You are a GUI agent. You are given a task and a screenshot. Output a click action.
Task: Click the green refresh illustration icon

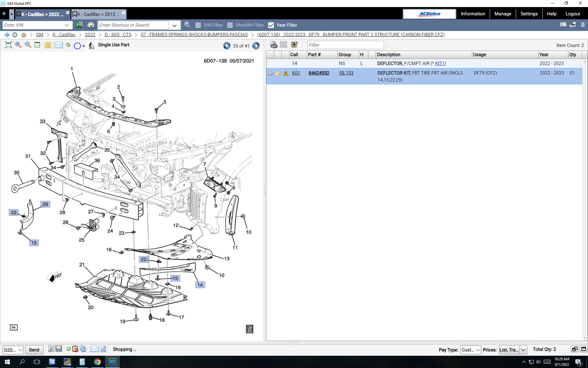[x=68, y=45]
